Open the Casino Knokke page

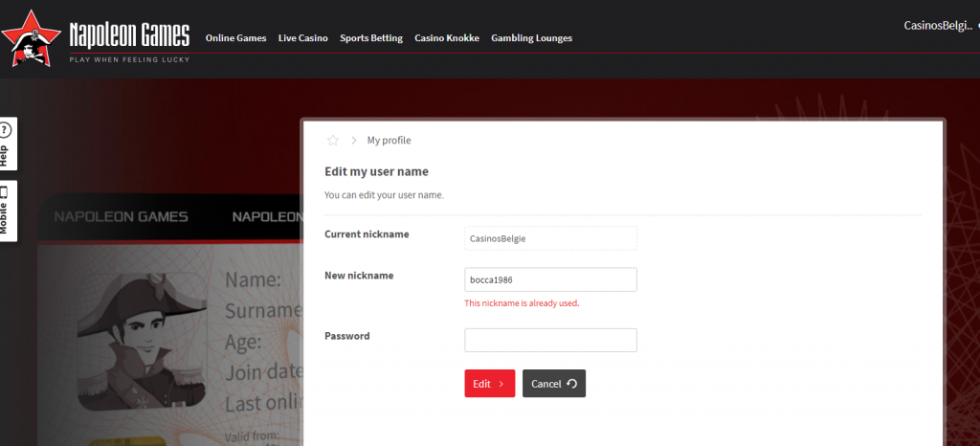click(447, 38)
